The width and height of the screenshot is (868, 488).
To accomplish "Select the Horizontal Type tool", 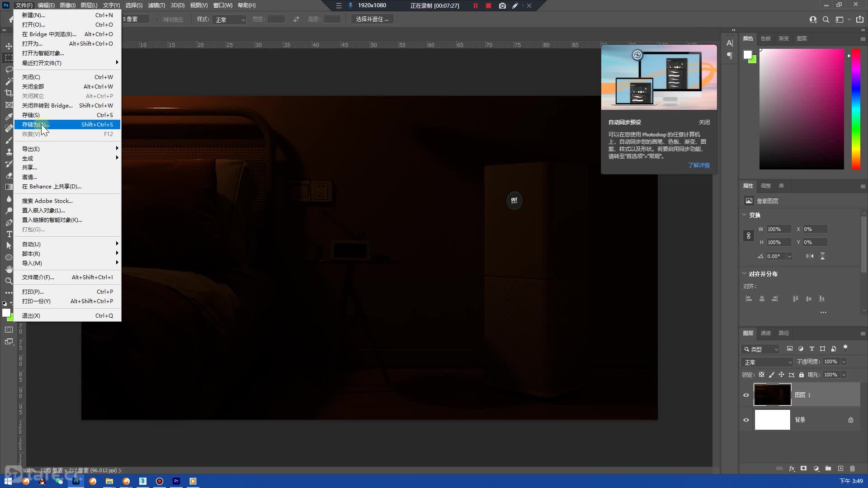I will tap(9, 234).
